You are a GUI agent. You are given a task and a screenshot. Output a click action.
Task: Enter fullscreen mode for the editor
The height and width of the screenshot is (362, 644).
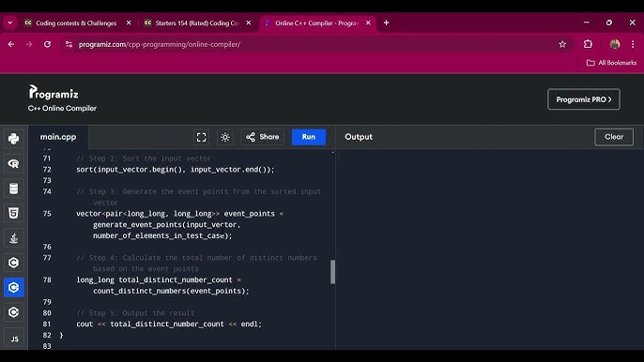201,137
